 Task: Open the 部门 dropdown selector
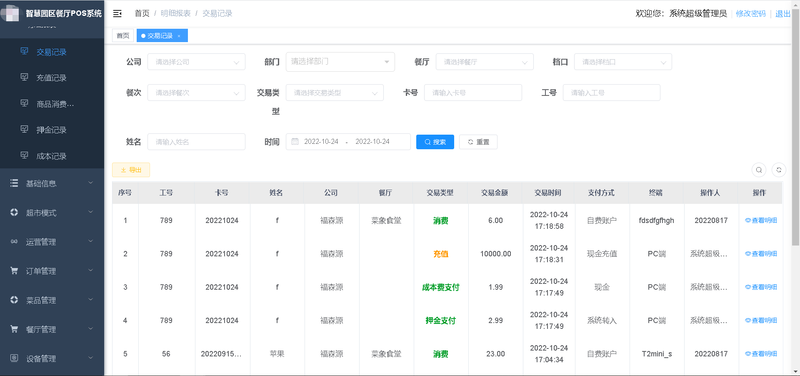[x=340, y=62]
